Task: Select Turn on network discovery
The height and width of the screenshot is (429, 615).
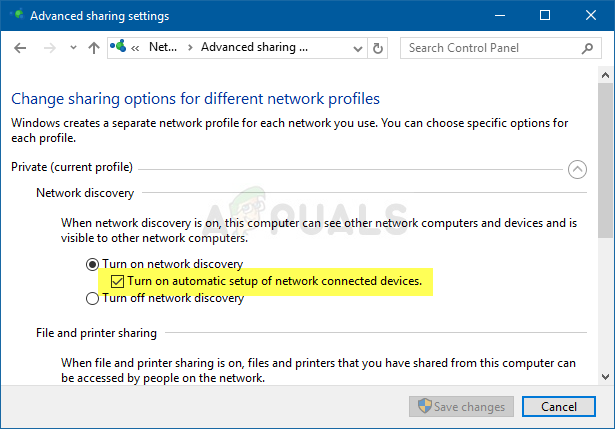Action: point(92,264)
